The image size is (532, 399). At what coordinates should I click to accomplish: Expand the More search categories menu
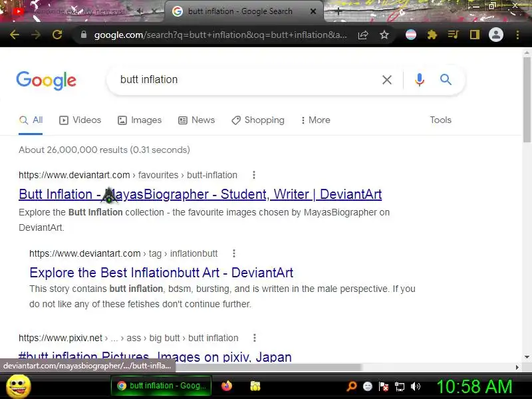coord(315,120)
